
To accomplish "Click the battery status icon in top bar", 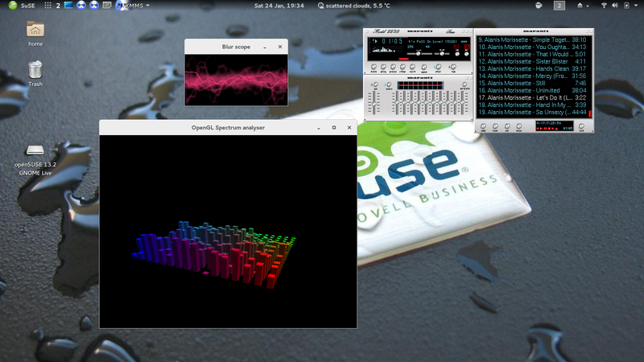I will click(627, 6).
